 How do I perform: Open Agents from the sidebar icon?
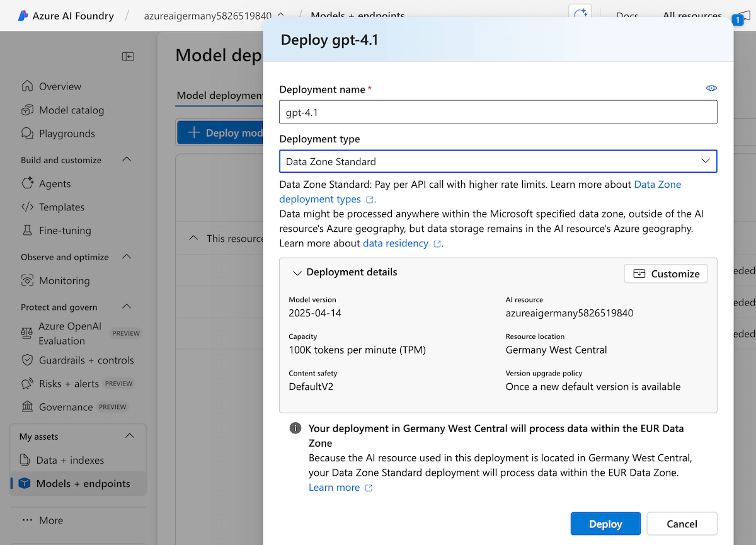point(27,183)
